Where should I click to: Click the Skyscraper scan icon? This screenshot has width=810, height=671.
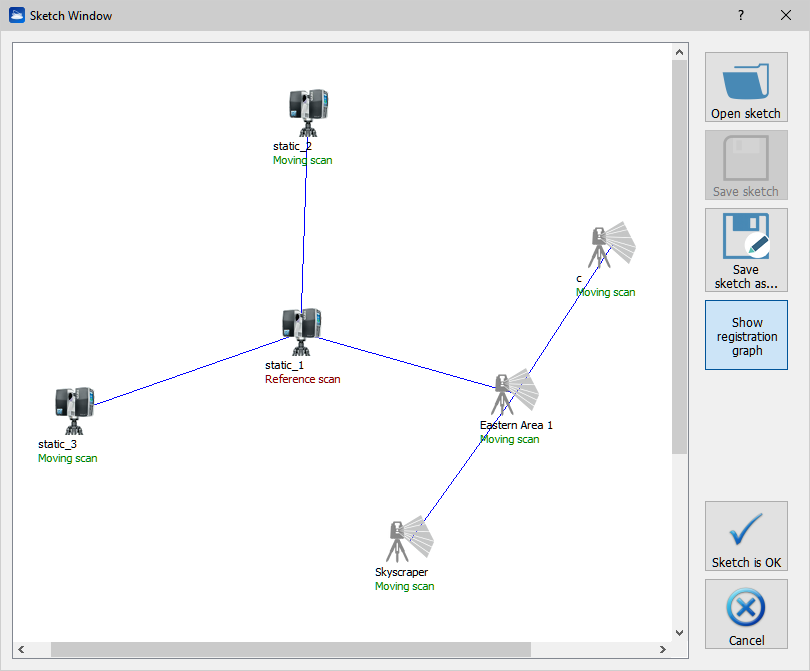(x=408, y=541)
